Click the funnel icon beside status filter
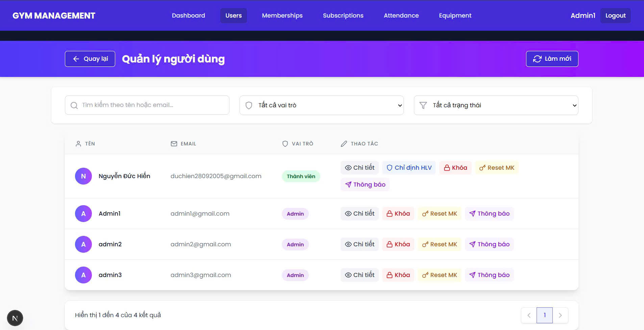 click(x=424, y=105)
